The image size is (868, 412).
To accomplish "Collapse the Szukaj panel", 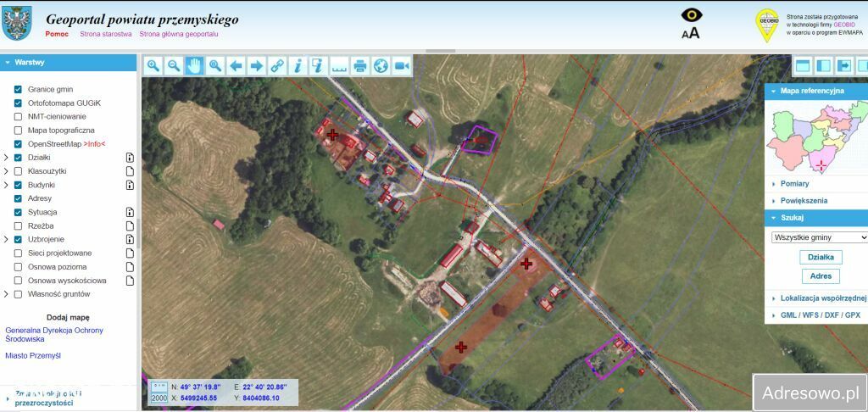I will 816,218.
